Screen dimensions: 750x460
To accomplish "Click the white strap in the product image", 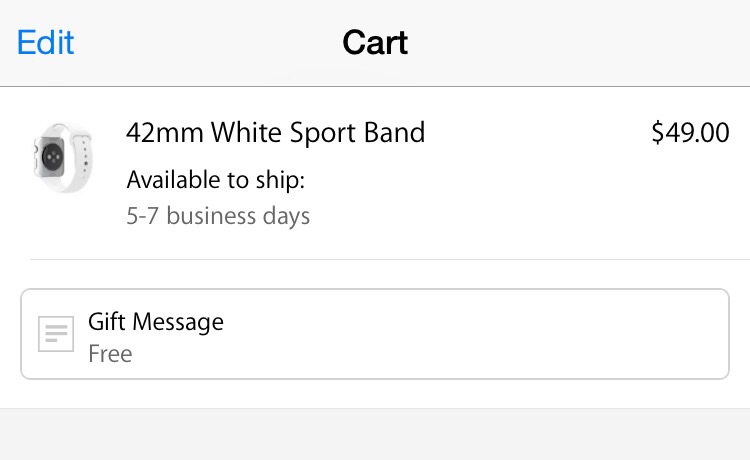I will (x=82, y=158).
